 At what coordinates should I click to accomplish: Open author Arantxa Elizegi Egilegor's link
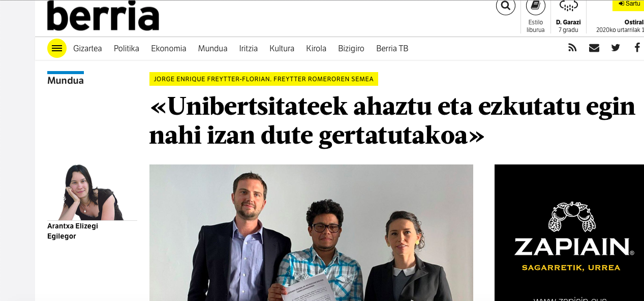[x=73, y=231]
